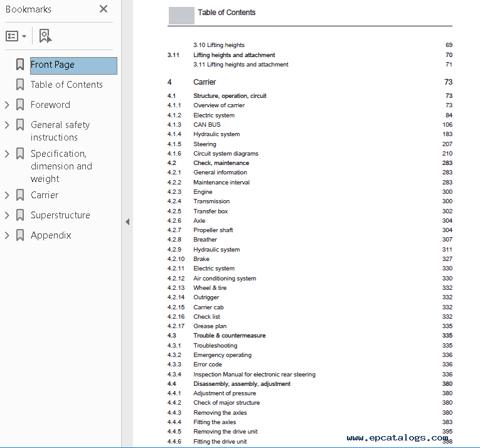Close the Bookmarks panel

104,9
